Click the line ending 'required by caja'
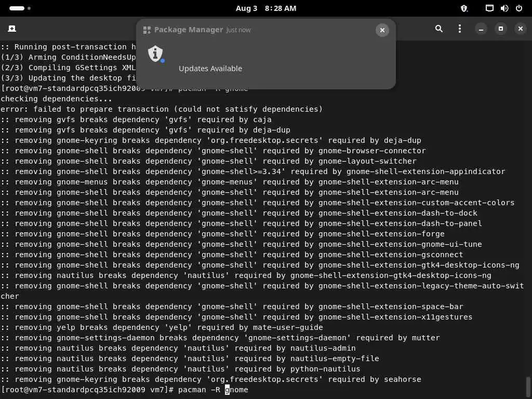532x399 pixels. coord(136,119)
